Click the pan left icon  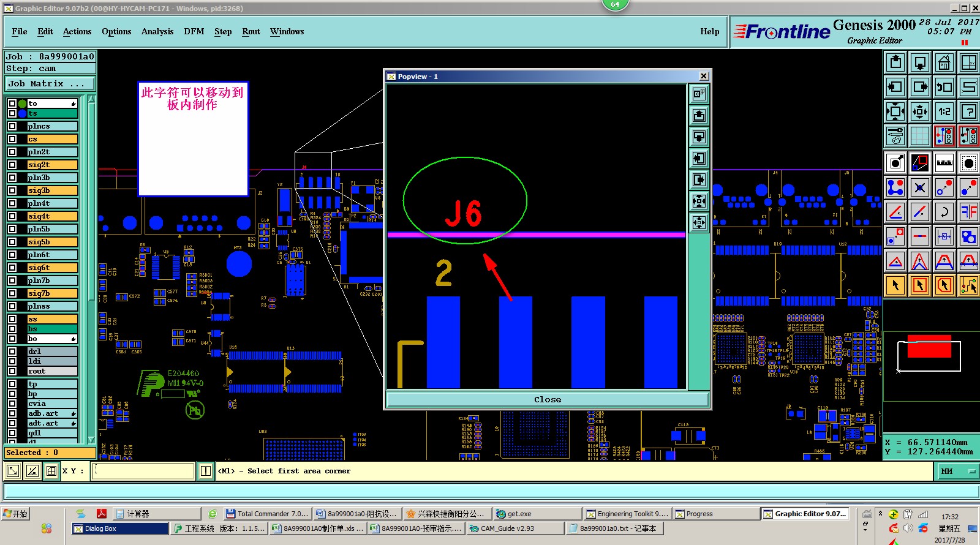tap(895, 87)
